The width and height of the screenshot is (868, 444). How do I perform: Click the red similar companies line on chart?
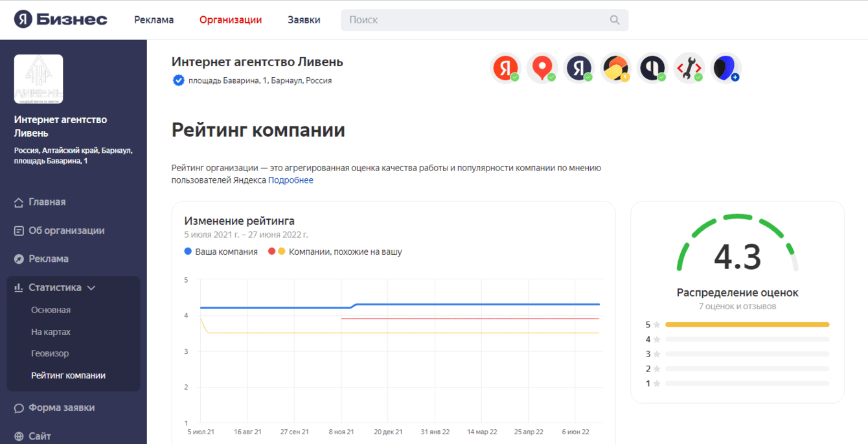[x=470, y=318]
